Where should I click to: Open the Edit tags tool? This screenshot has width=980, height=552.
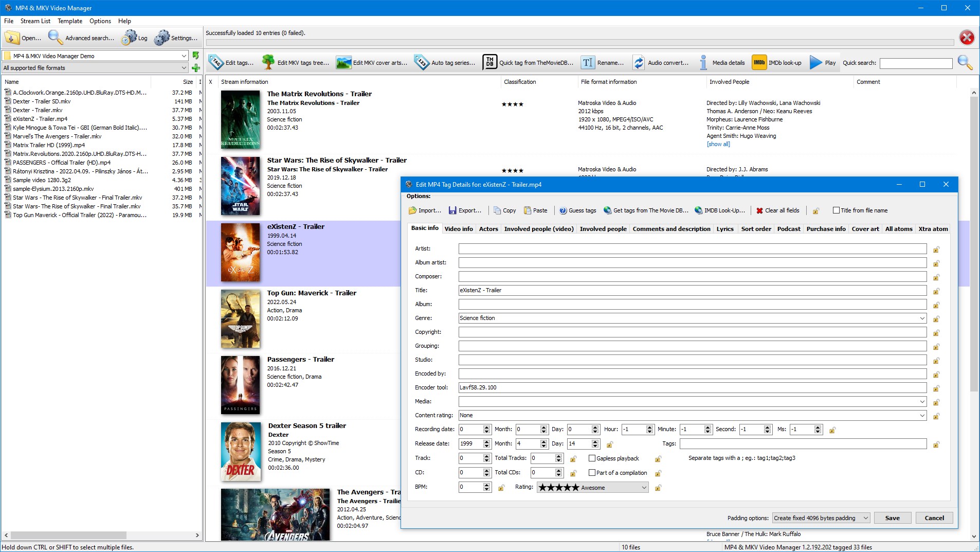(231, 63)
